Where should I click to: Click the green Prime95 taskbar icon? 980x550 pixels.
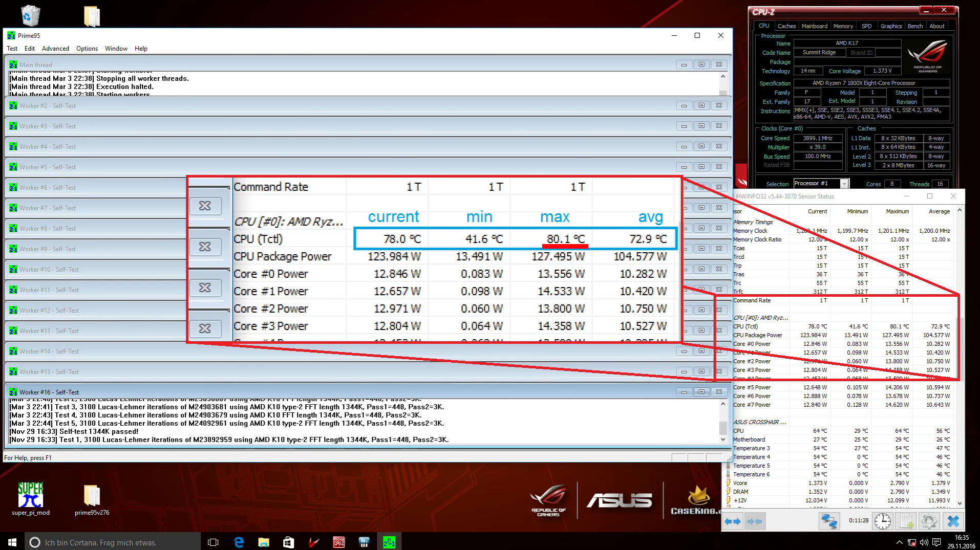coord(389,542)
